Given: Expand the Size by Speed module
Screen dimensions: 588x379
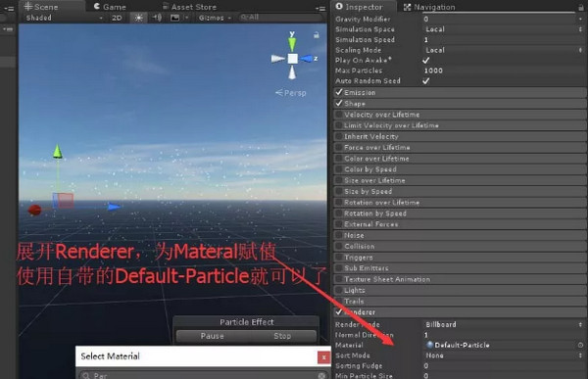Looking at the screenshot, I should (460, 191).
